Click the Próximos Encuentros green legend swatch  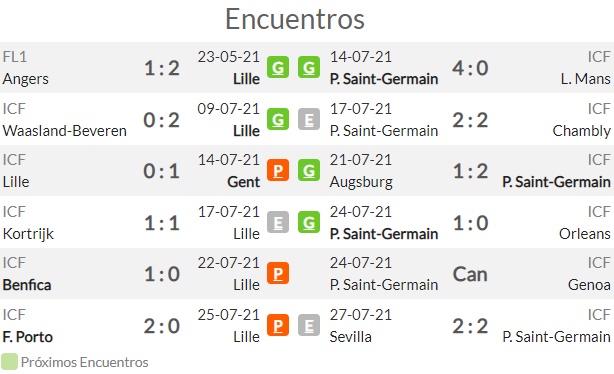tap(9, 362)
